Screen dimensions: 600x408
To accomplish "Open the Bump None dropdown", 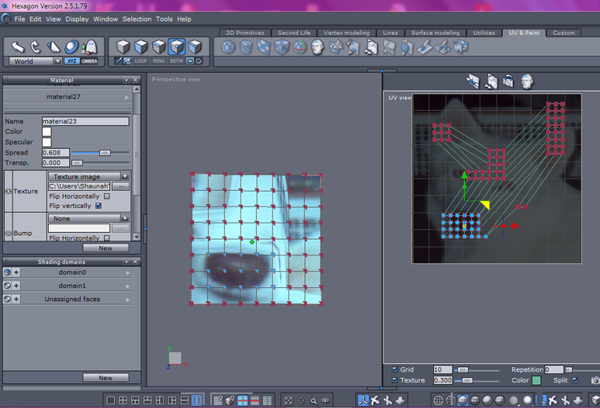I will click(x=85, y=217).
